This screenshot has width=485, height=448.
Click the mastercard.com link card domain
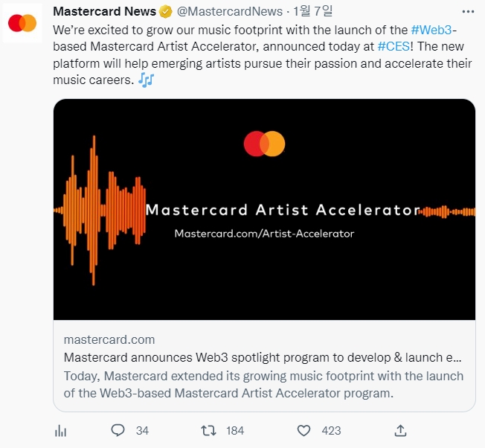109,339
